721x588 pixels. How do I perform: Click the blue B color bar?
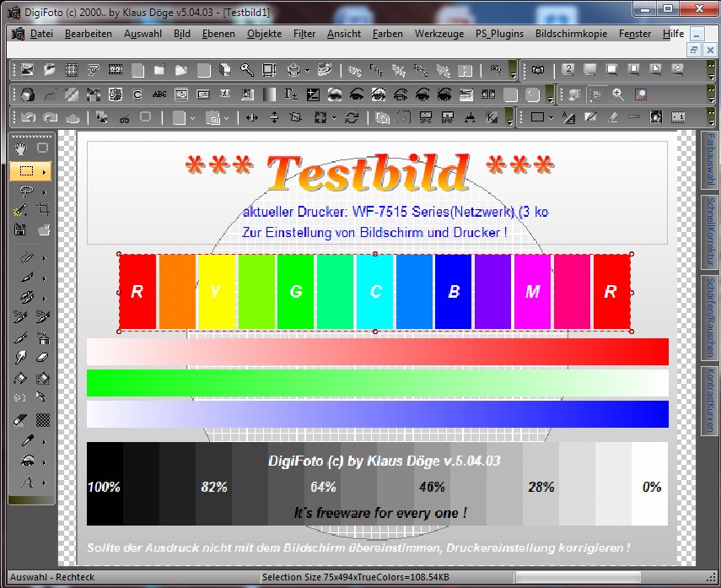[x=454, y=292]
